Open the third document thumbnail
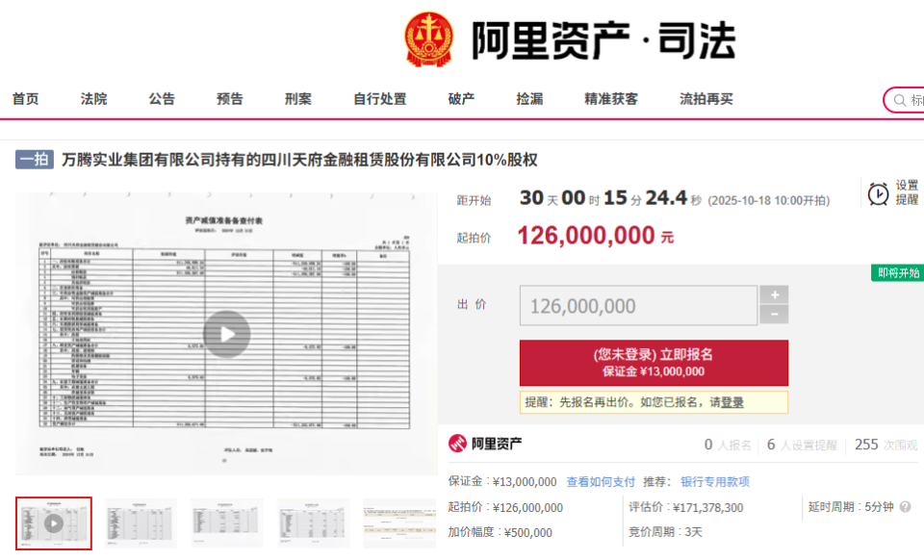The width and height of the screenshot is (924, 560). point(227,522)
